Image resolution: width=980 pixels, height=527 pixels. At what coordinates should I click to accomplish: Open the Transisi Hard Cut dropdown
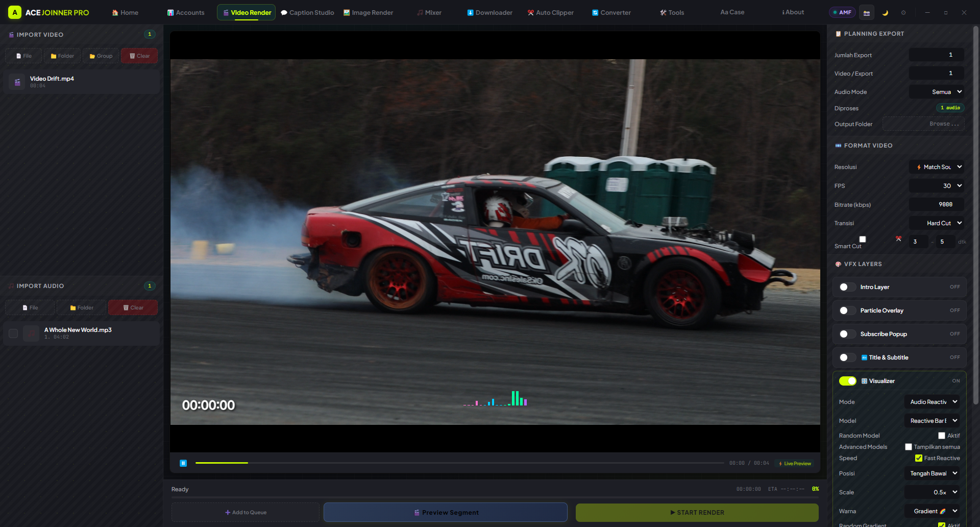click(x=937, y=223)
